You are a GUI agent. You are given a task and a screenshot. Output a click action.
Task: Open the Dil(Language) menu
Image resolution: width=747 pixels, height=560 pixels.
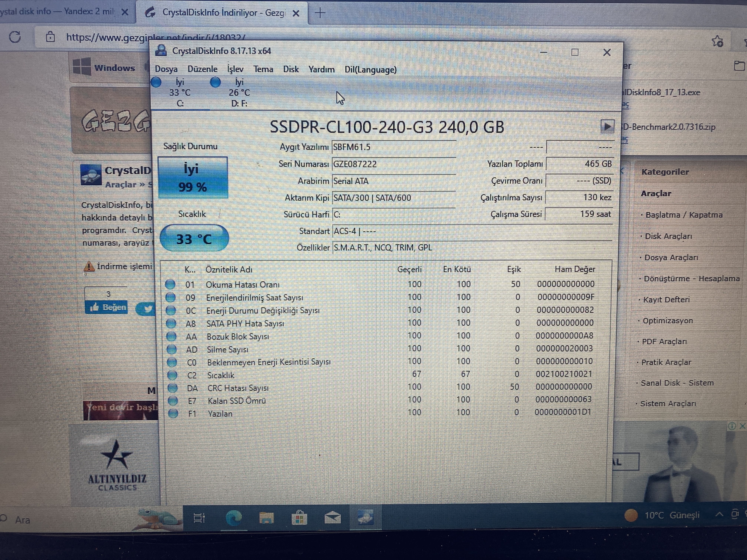tap(370, 69)
